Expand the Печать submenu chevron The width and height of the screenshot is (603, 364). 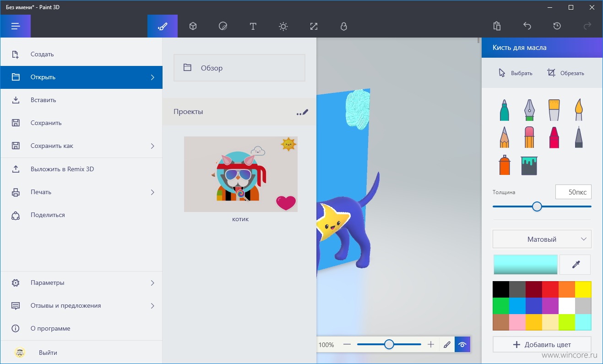[152, 192]
